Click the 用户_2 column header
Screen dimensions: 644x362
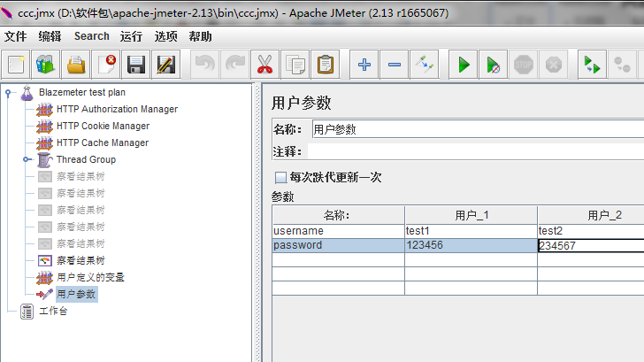coord(591,215)
